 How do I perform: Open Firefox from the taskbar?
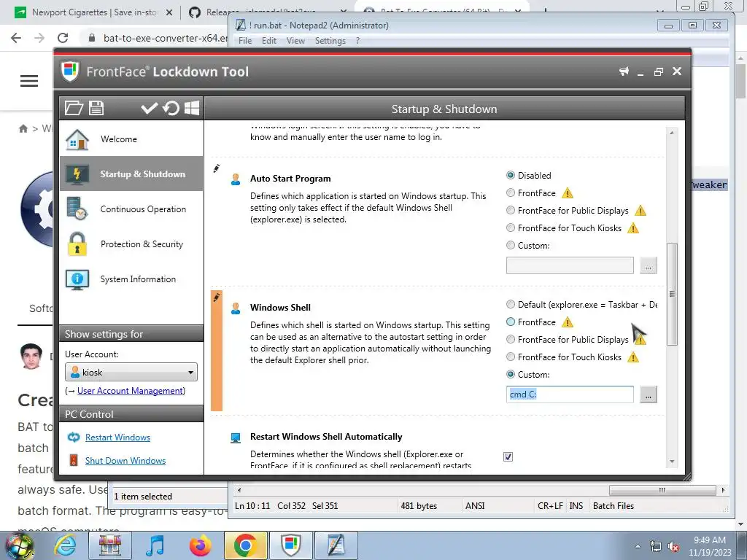click(200, 545)
